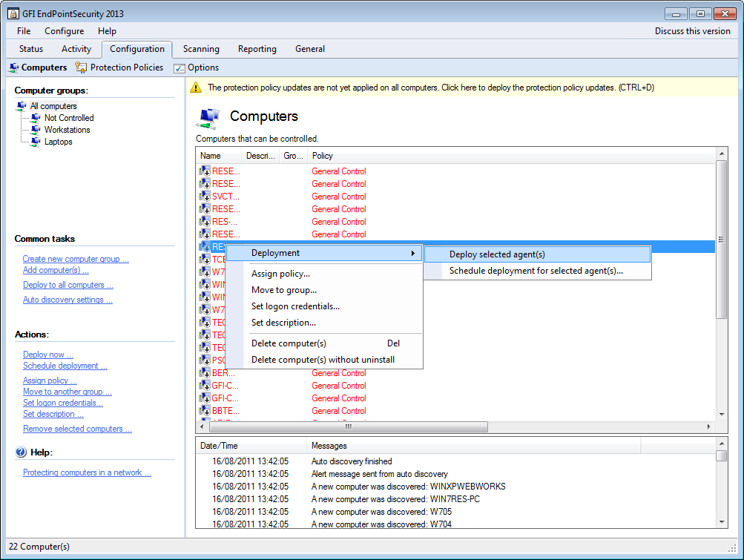
Task: Click the blue Help question mark icon
Action: pos(21,452)
